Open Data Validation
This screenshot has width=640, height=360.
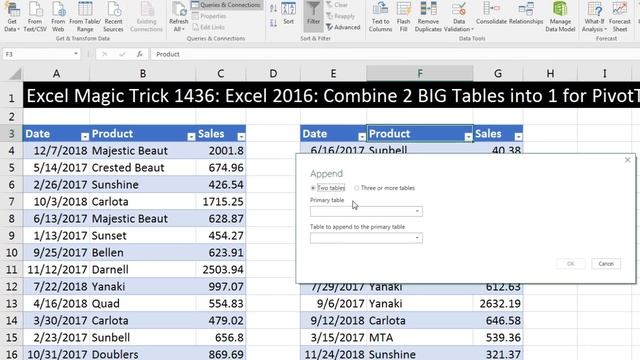click(x=459, y=17)
